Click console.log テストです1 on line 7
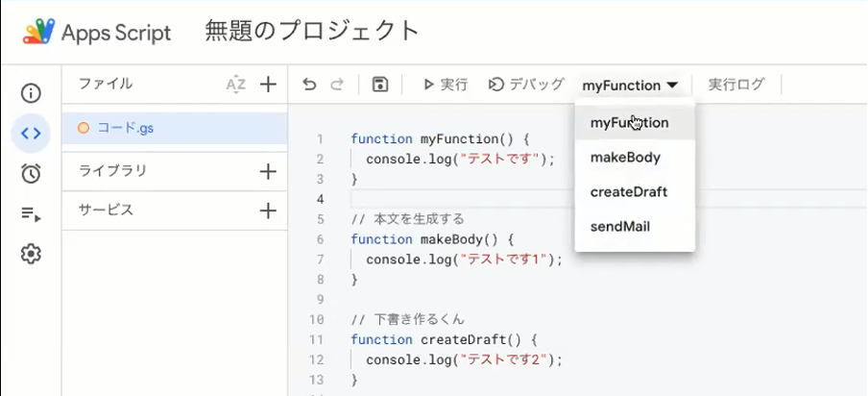Image resolution: width=868 pixels, height=396 pixels. 464,260
